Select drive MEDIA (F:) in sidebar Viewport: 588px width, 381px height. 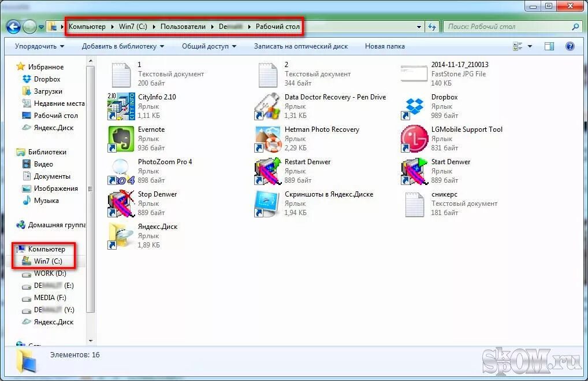click(x=50, y=298)
